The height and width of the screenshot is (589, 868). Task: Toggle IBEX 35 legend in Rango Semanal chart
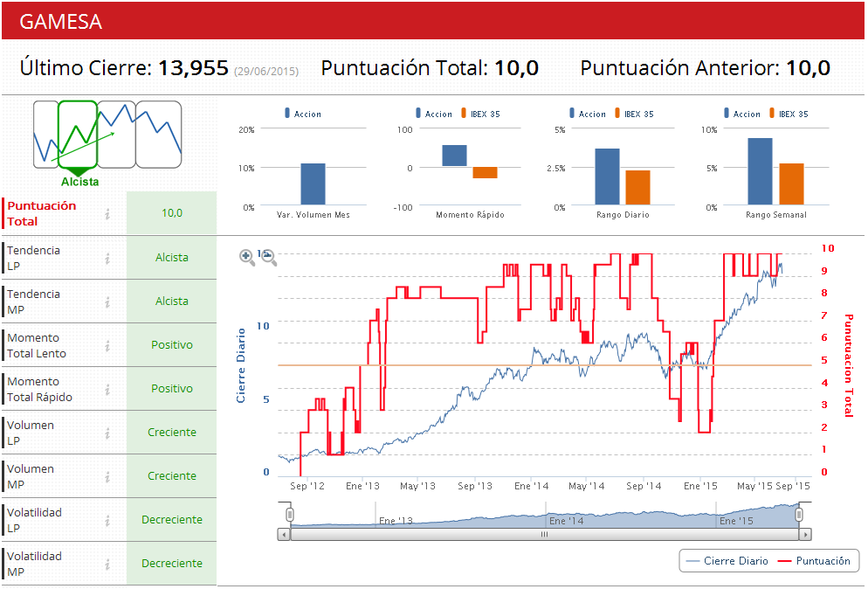(x=789, y=114)
